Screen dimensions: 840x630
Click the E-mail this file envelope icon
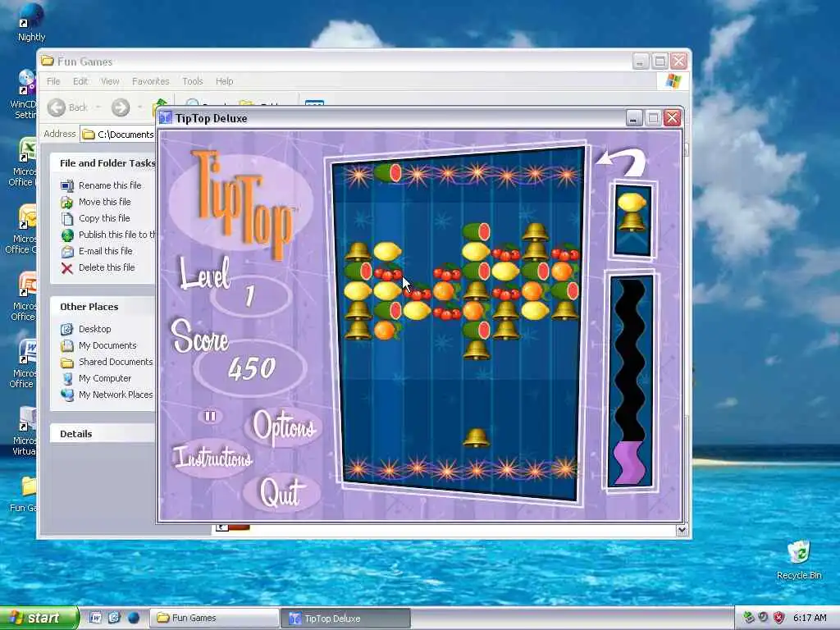tap(67, 252)
